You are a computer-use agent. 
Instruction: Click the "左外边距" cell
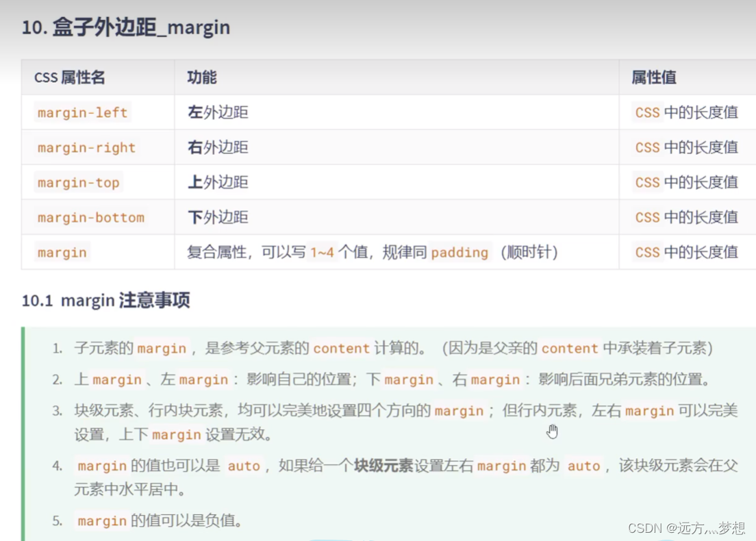pyautogui.click(x=218, y=112)
